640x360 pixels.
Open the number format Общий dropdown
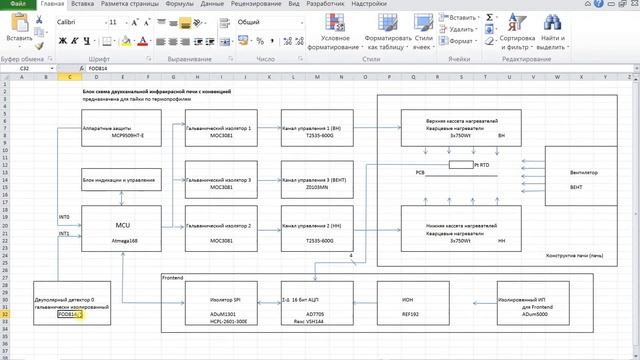(x=302, y=22)
